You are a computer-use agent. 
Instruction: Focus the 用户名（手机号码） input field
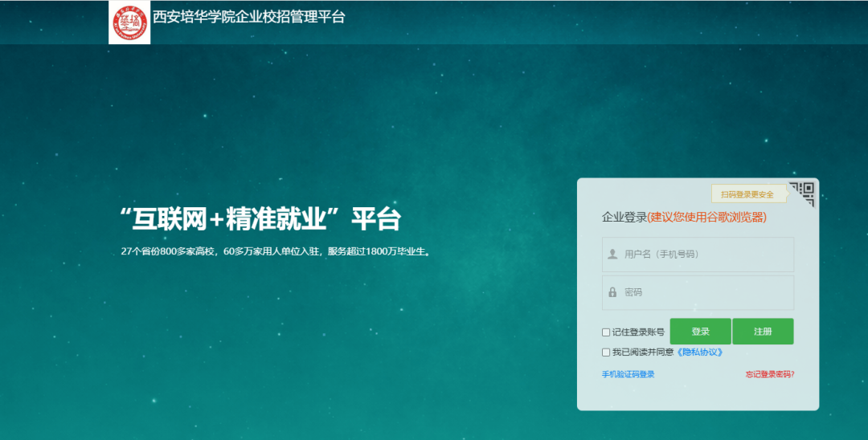(x=698, y=255)
